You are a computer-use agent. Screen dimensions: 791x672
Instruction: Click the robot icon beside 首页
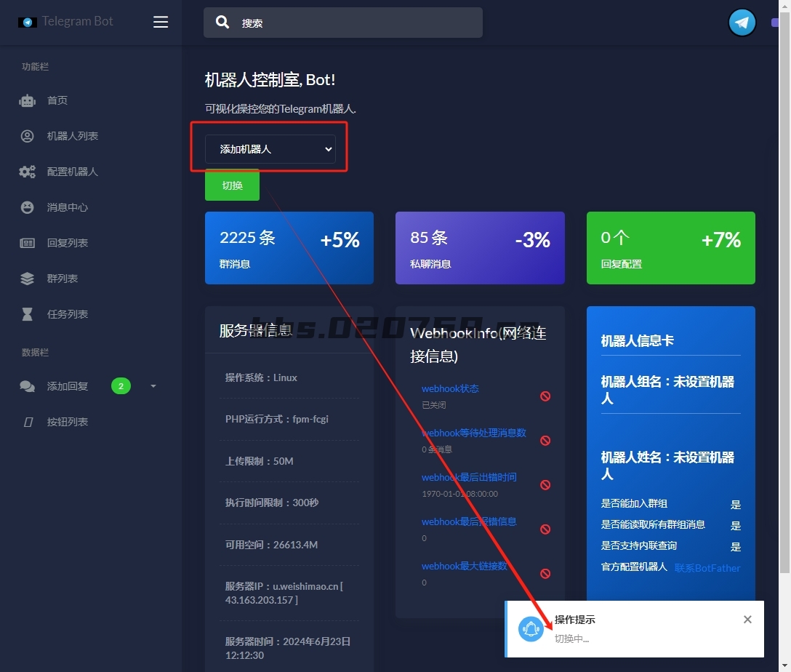point(28,101)
